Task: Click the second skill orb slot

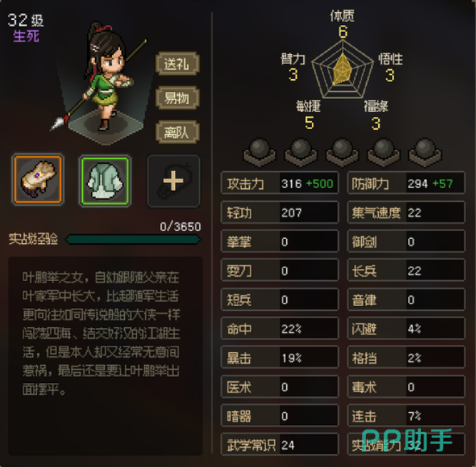Action: (301, 153)
